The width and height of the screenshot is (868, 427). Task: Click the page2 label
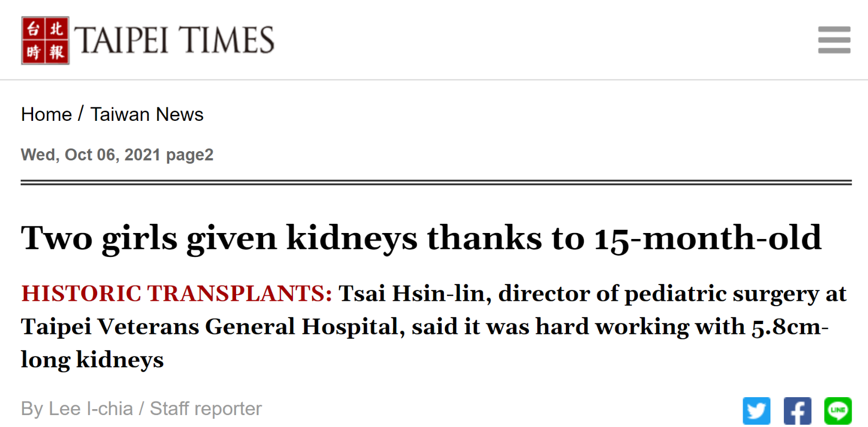189,156
